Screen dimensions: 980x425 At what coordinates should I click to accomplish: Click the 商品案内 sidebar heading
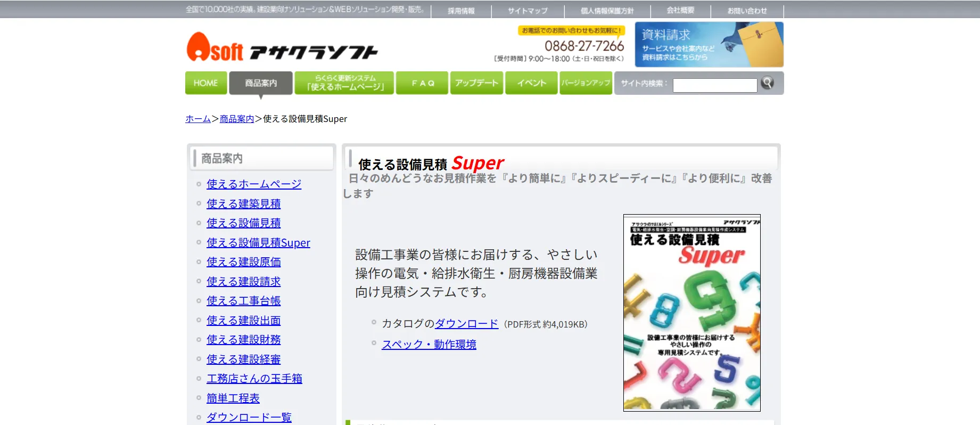(222, 158)
